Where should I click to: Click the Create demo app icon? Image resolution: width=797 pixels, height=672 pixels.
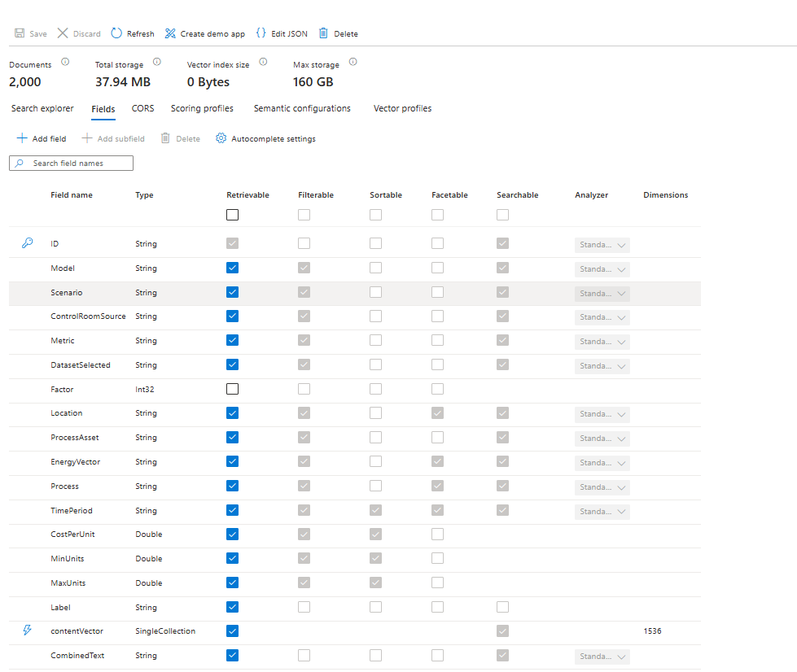170,33
